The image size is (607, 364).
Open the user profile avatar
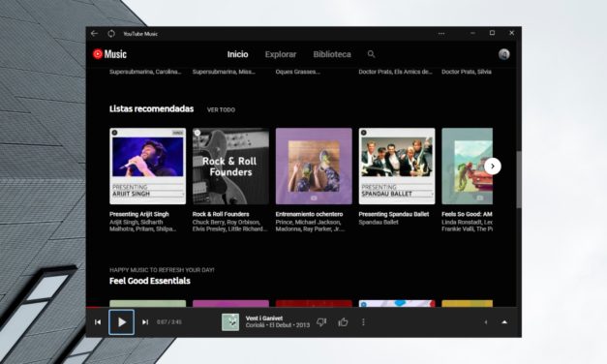point(503,54)
